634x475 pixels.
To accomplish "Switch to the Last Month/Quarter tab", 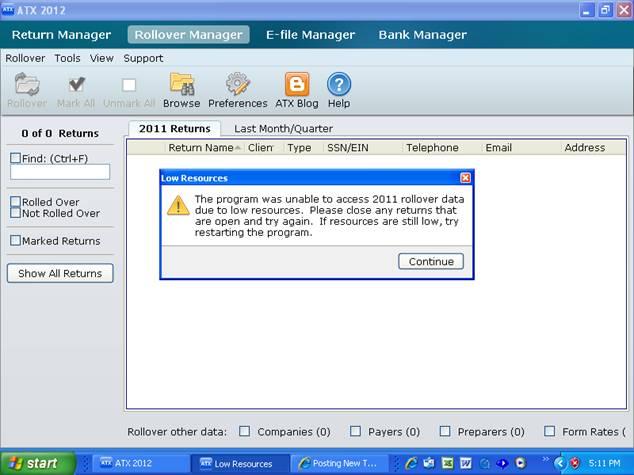I will click(283, 129).
